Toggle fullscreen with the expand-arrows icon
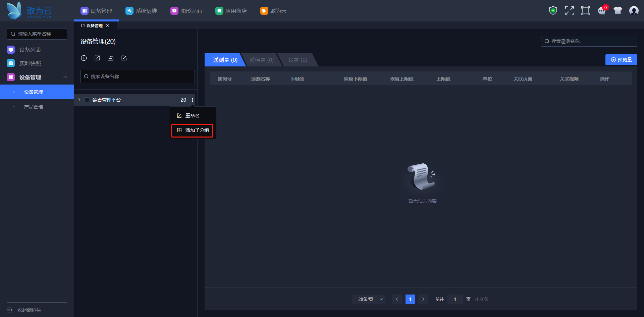This screenshot has height=317, width=644. [x=569, y=11]
